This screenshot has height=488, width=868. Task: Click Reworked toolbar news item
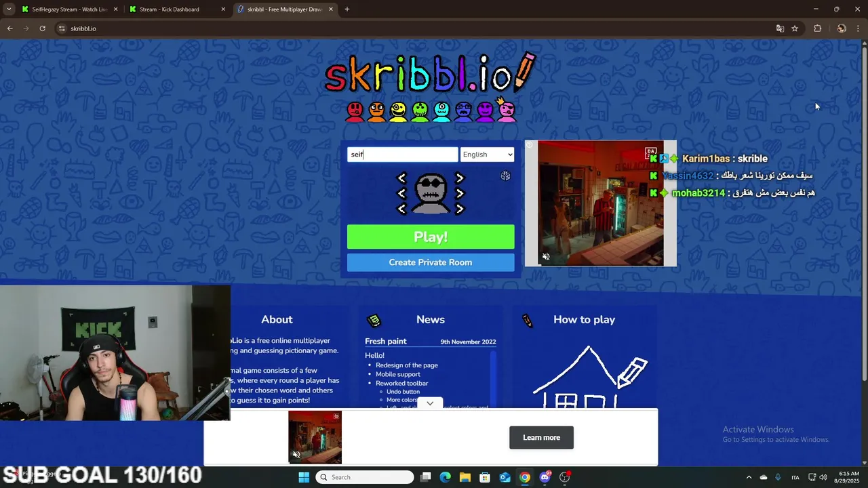(x=402, y=384)
